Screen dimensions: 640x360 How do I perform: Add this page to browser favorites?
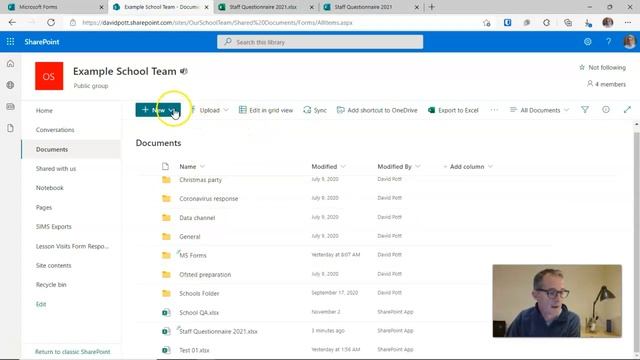tap(487, 23)
